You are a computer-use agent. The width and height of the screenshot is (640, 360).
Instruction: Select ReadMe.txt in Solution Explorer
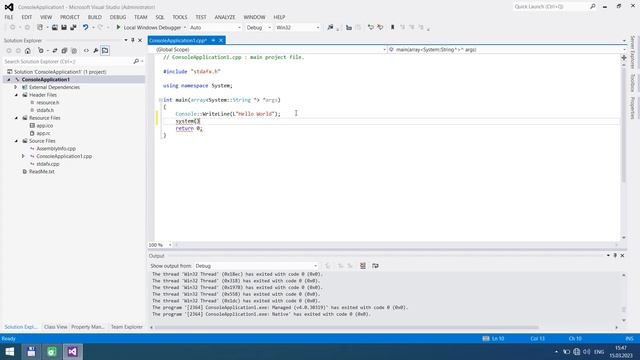(42, 172)
